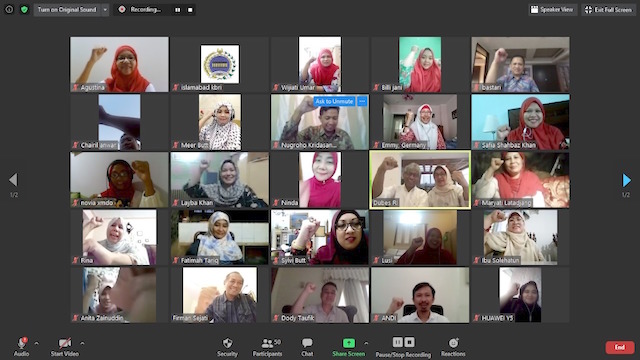Pause recording in bottom toolbar
640x360 pixels.
(x=398, y=342)
